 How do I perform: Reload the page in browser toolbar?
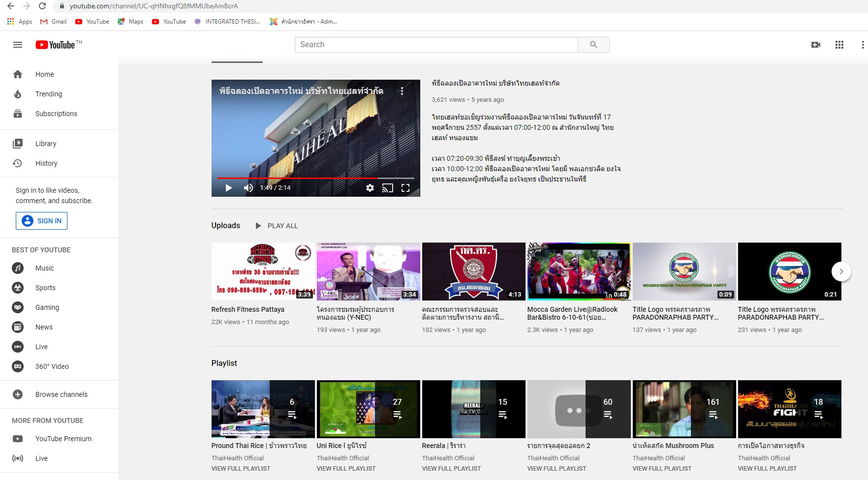[x=42, y=6]
